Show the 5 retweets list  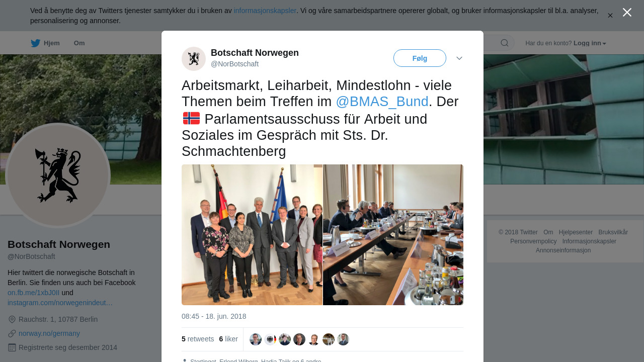pyautogui.click(x=198, y=339)
